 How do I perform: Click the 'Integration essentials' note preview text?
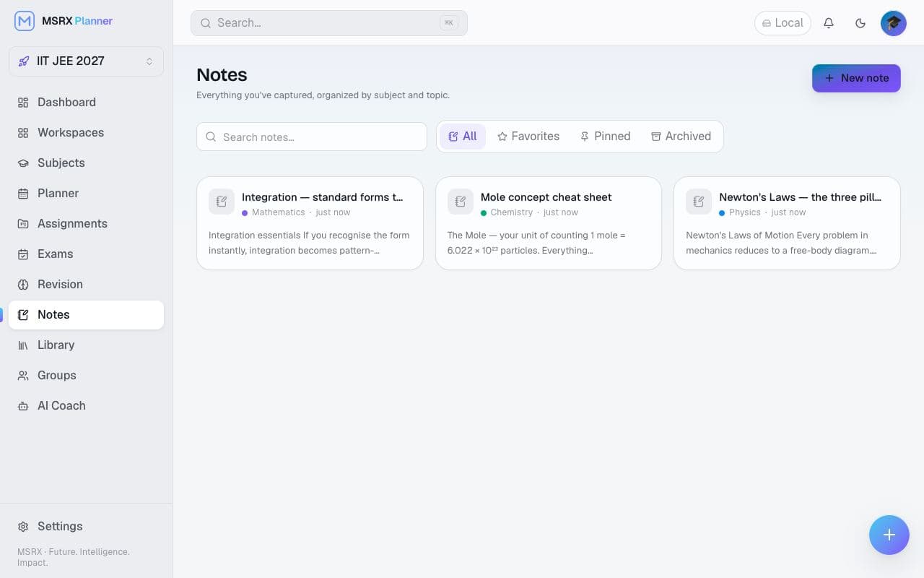pyautogui.click(x=309, y=243)
